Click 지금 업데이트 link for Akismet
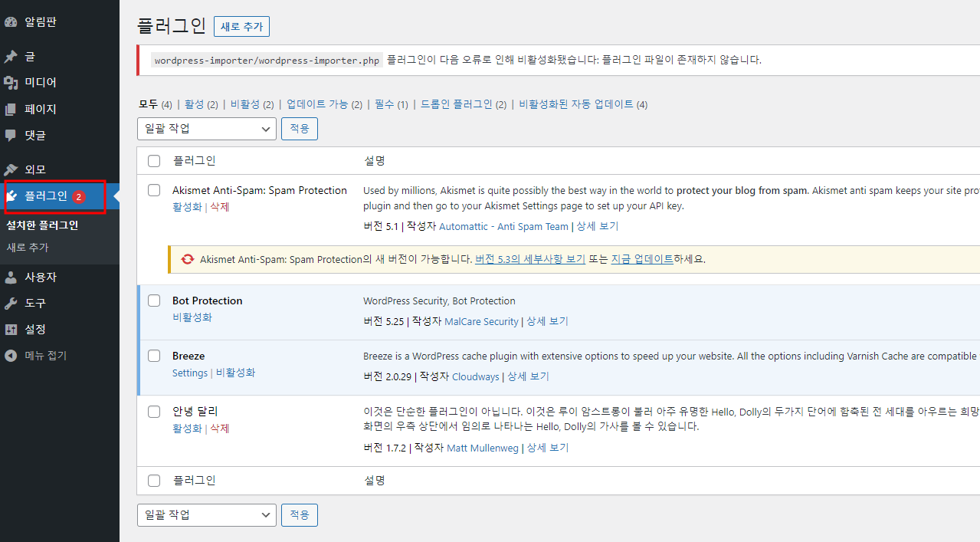The height and width of the screenshot is (542, 980). click(x=642, y=259)
